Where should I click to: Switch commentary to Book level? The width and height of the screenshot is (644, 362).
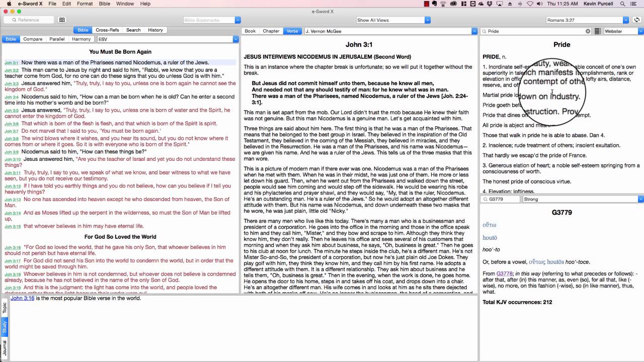point(250,31)
